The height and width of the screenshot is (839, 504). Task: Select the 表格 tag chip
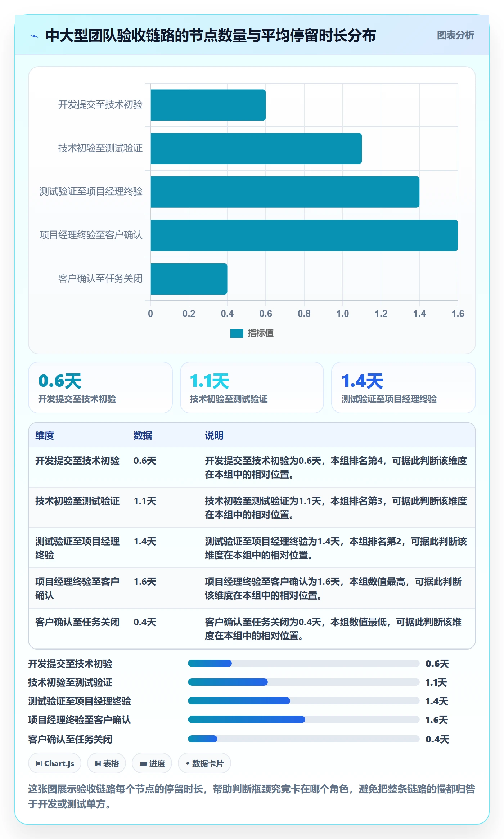pos(107,763)
